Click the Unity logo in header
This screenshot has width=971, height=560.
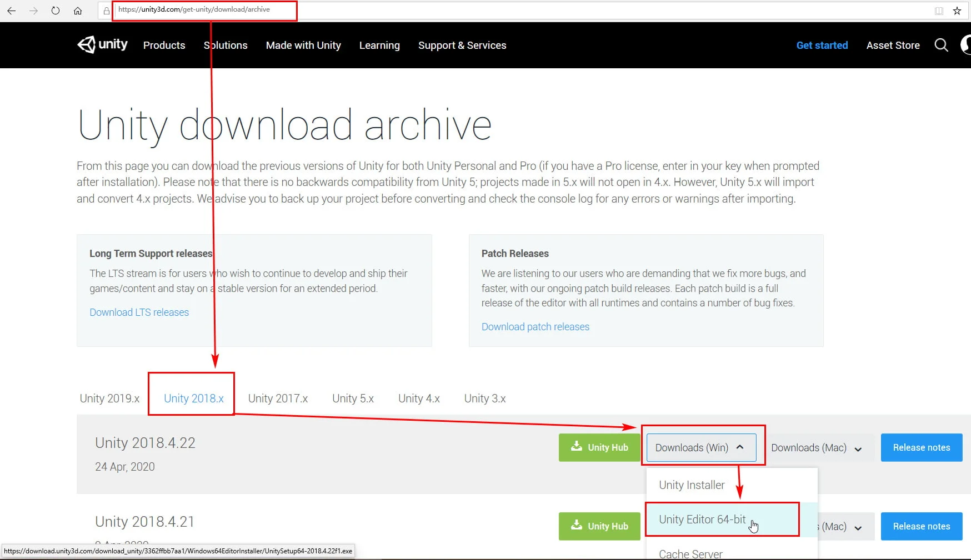pos(103,44)
